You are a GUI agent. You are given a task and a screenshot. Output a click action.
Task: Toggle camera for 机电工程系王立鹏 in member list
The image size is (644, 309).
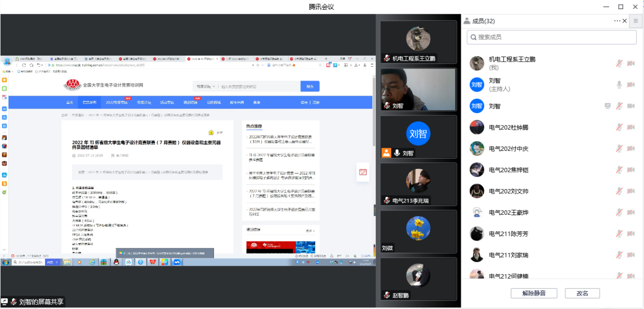tap(631, 63)
